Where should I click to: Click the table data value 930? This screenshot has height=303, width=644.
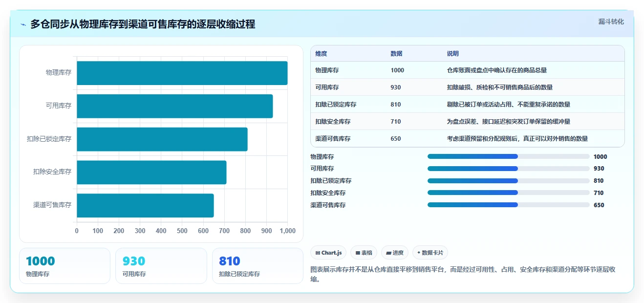pyautogui.click(x=396, y=87)
